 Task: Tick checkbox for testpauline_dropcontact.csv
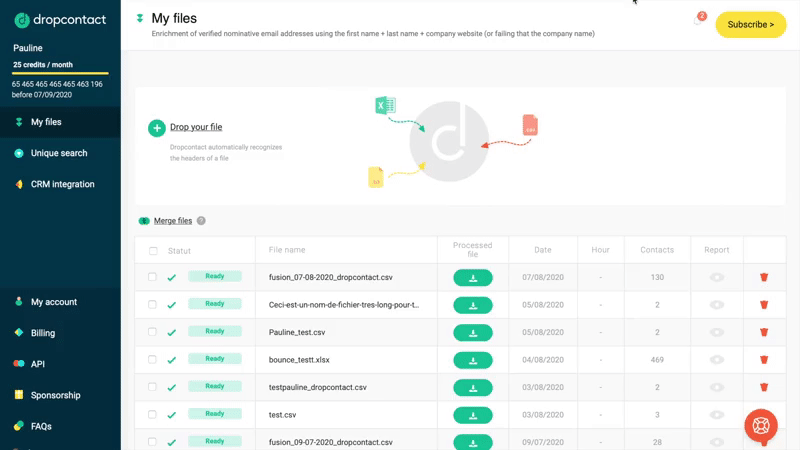(x=152, y=387)
